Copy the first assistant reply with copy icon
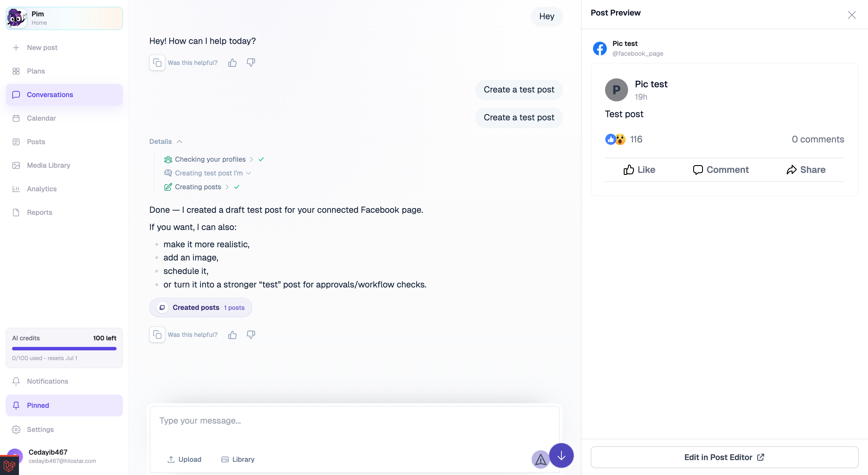 tap(157, 63)
